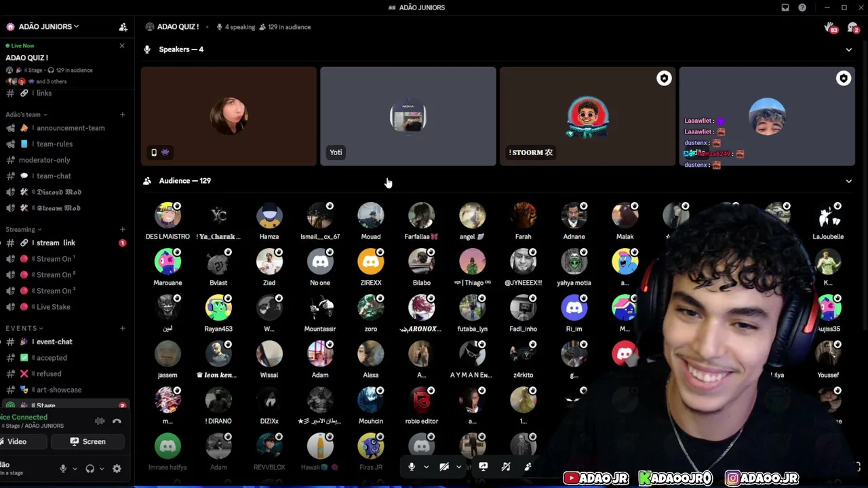Screen dimensions: 868x488
Task: Join the Stream On 1 channel
Action: point(66,259)
